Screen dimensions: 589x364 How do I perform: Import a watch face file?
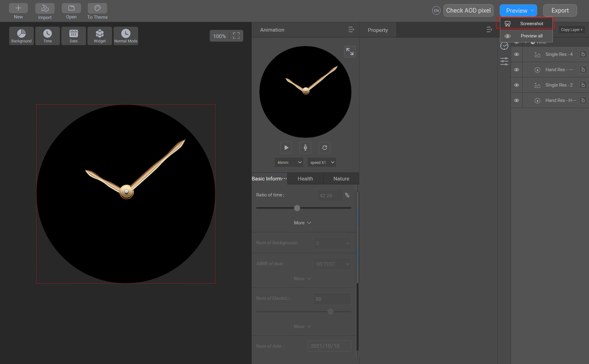(45, 11)
